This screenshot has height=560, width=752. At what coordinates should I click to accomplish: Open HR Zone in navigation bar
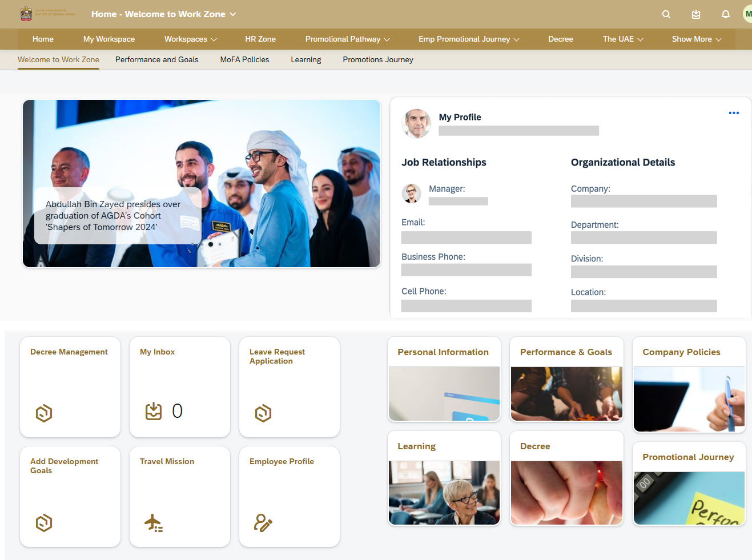(260, 39)
